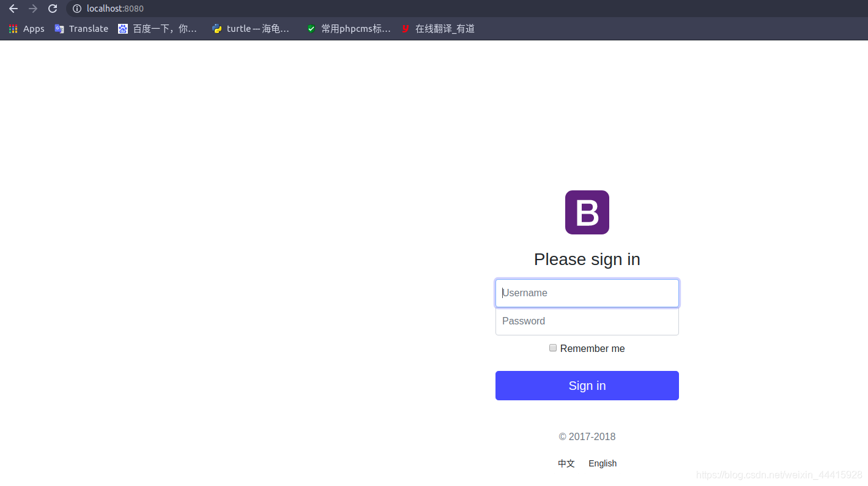This screenshot has height=486, width=868.
Task: Click the Please sign in heading
Action: pos(587,260)
